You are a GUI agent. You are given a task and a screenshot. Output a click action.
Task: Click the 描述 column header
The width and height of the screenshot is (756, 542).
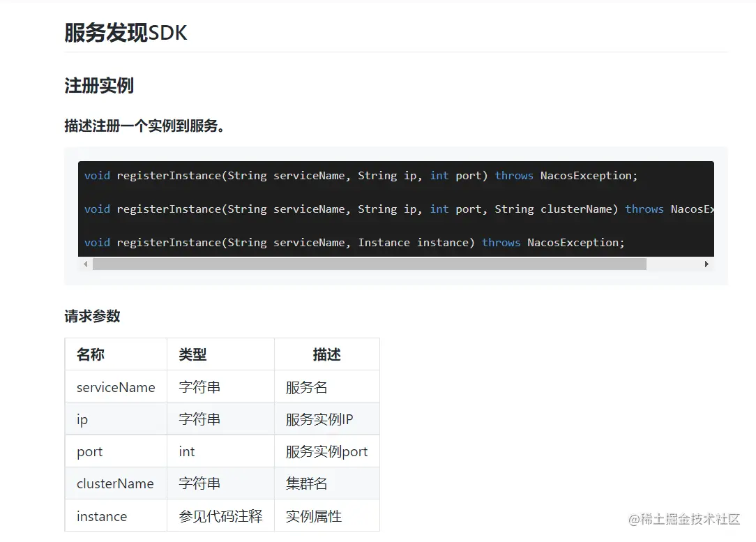(327, 354)
